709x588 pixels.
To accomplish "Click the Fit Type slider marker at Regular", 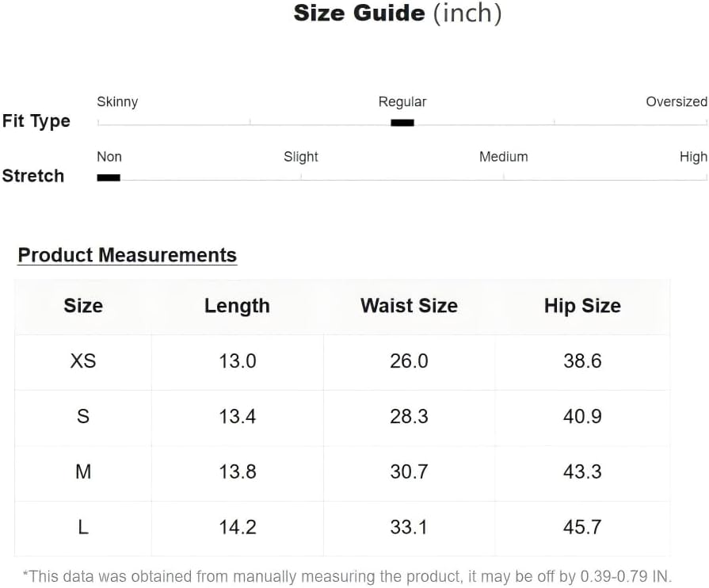I will 402,123.
